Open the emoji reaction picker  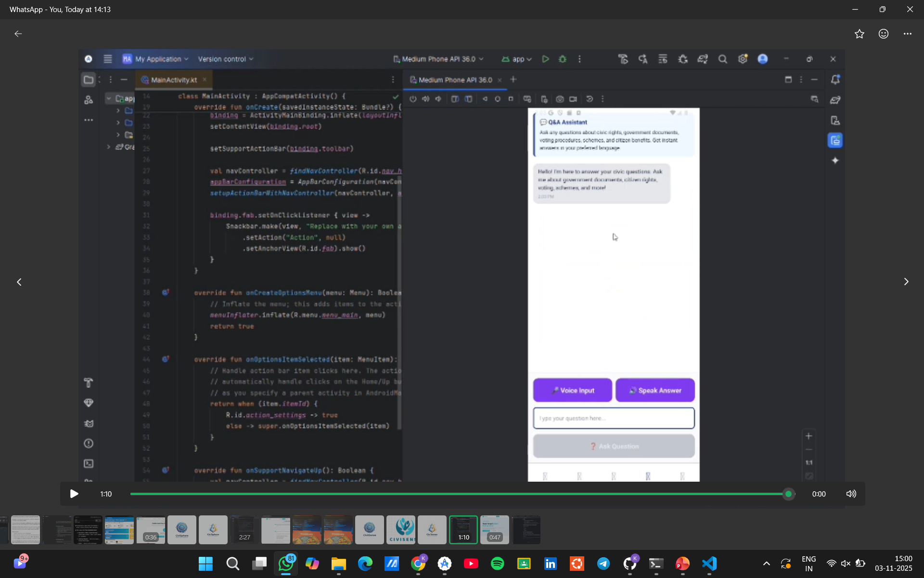point(883,34)
